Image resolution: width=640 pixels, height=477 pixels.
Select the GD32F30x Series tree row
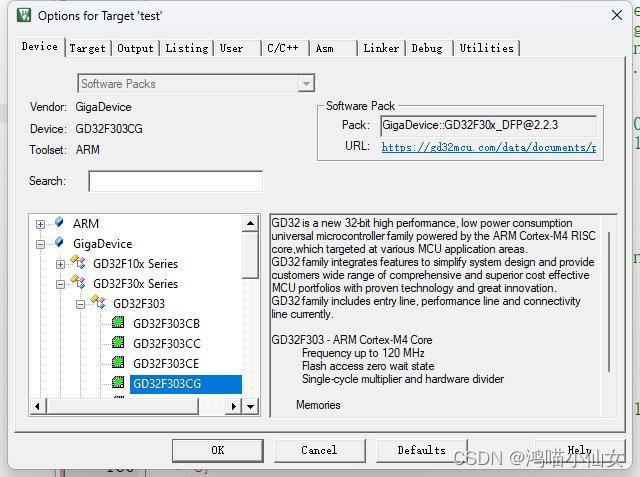[136, 284]
